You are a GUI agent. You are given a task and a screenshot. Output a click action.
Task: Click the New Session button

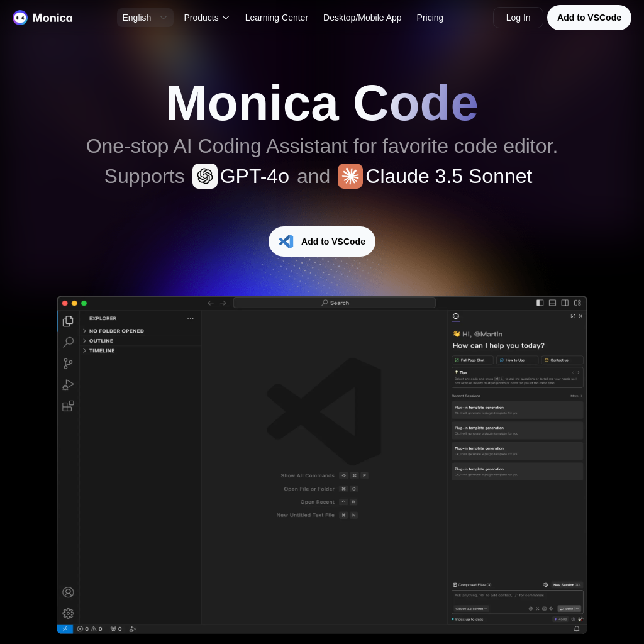(x=567, y=585)
